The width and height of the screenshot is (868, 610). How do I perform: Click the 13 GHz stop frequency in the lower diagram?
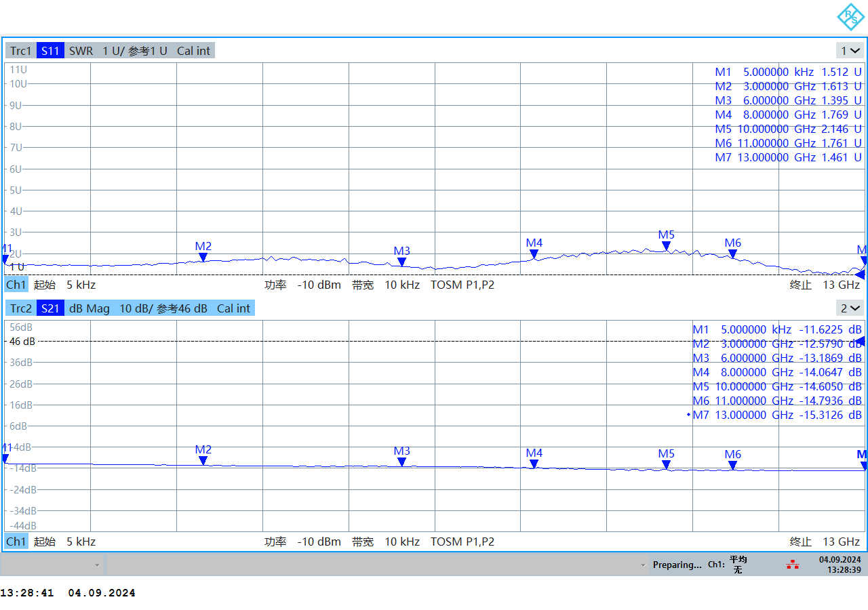841,542
